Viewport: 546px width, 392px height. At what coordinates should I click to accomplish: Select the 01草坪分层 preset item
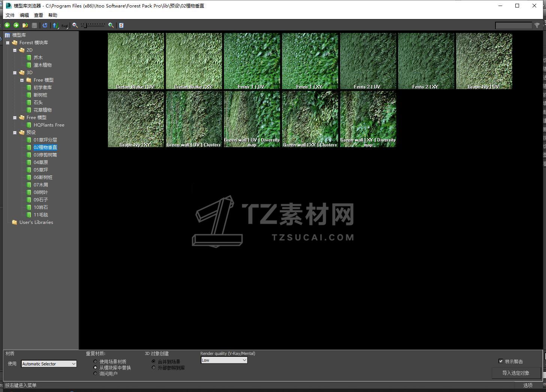(x=45, y=140)
